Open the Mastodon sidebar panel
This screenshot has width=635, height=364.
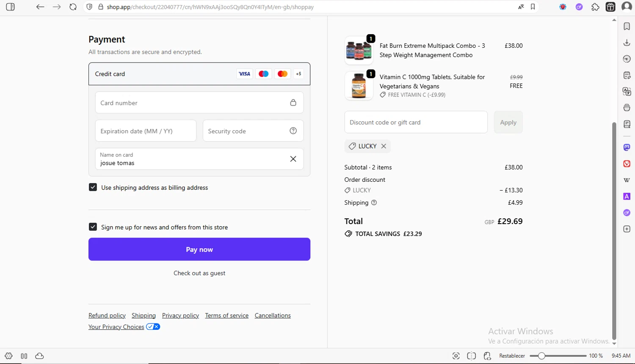[x=627, y=147]
